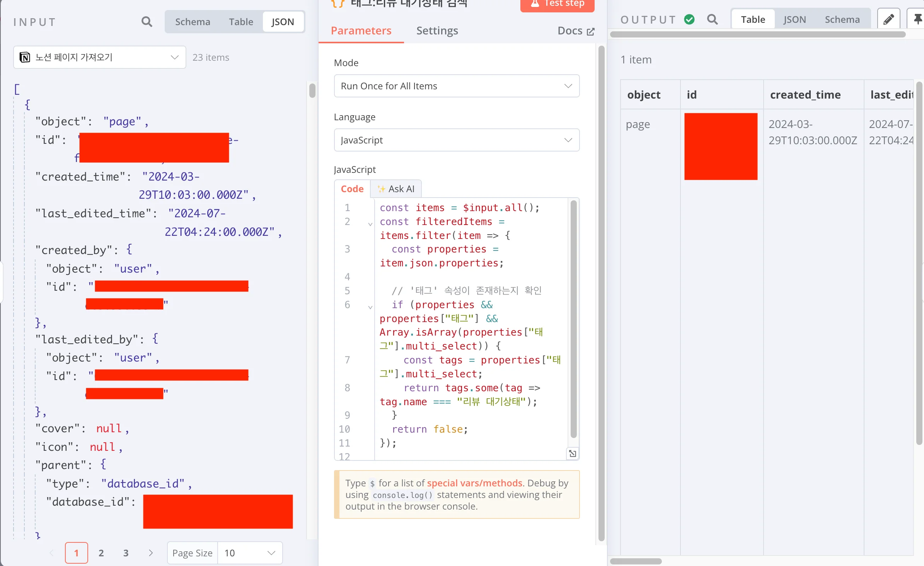Switch input view to Schema

[x=193, y=22]
